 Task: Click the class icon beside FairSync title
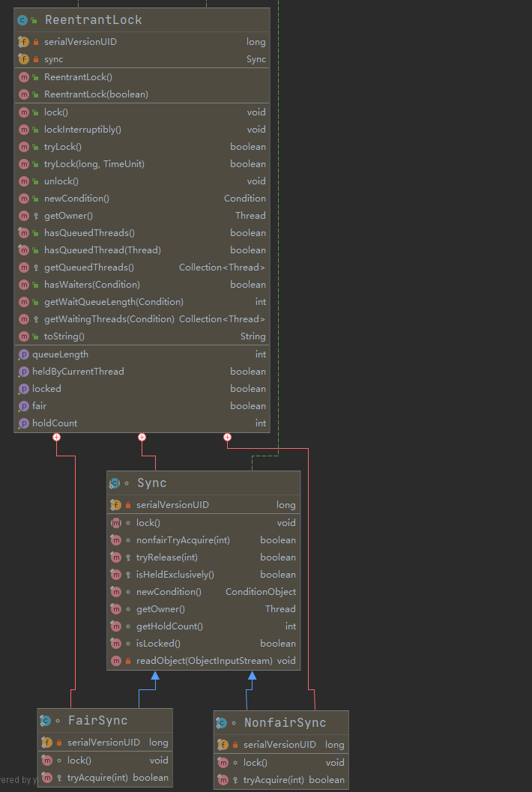(46, 721)
